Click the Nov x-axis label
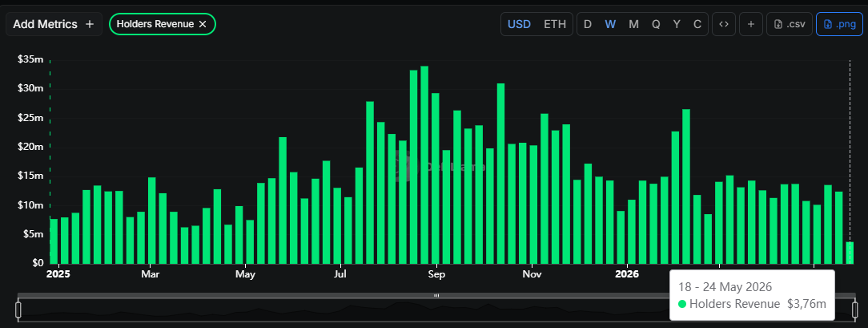 (532, 274)
